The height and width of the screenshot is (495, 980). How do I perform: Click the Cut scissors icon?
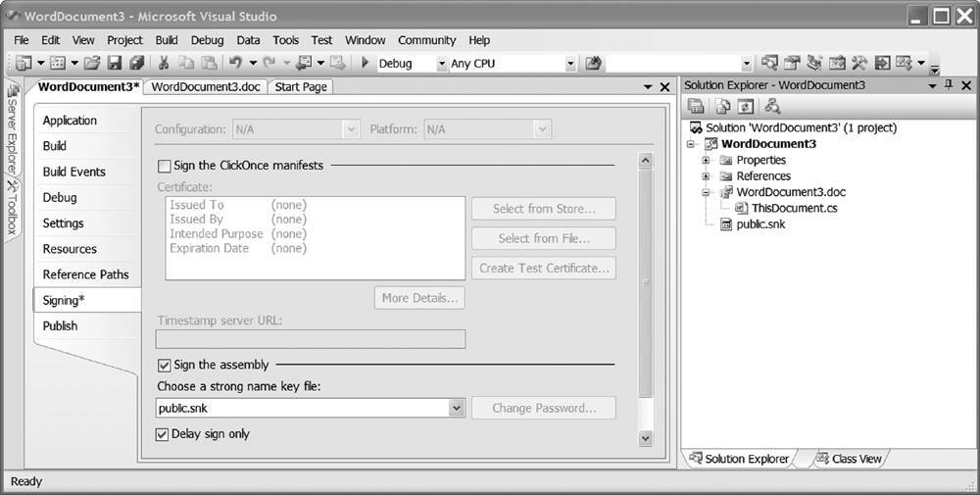164,63
